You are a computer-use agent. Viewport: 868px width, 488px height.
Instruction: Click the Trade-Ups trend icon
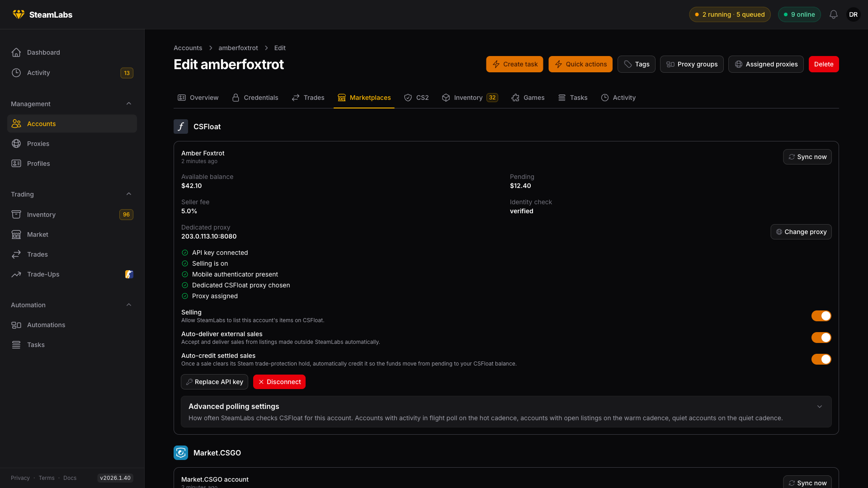pos(16,274)
